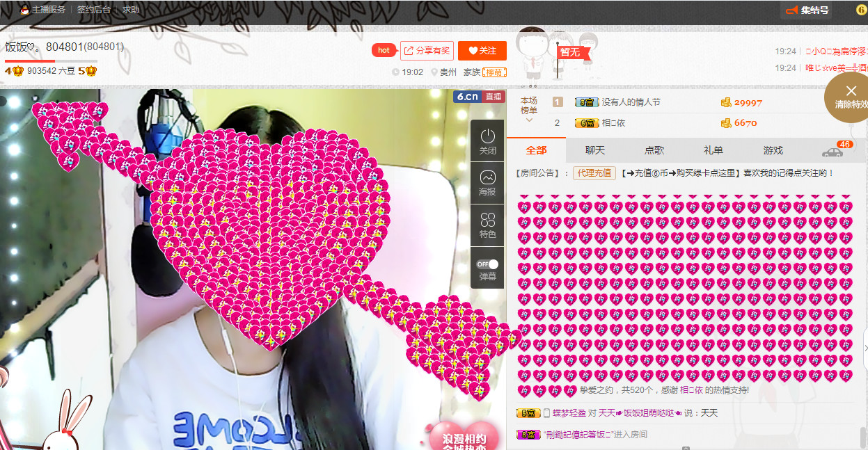
Task: Switch to the 点歌 tab
Action: [x=654, y=150]
